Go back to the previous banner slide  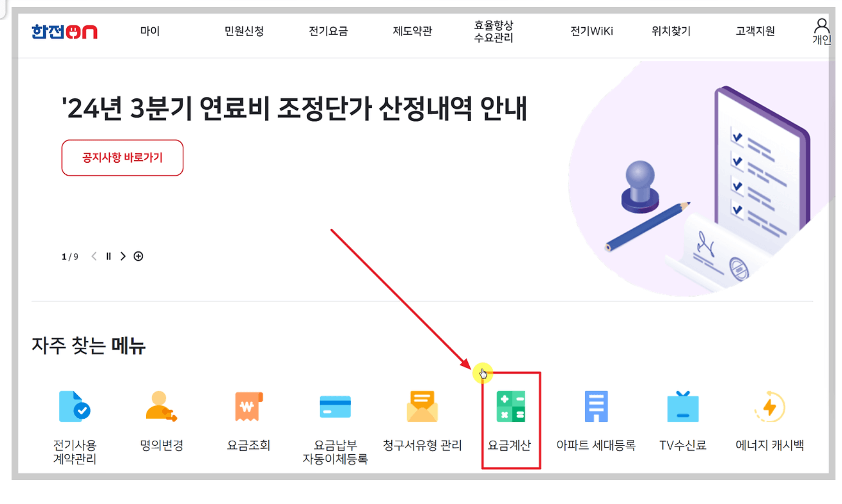[x=94, y=256]
